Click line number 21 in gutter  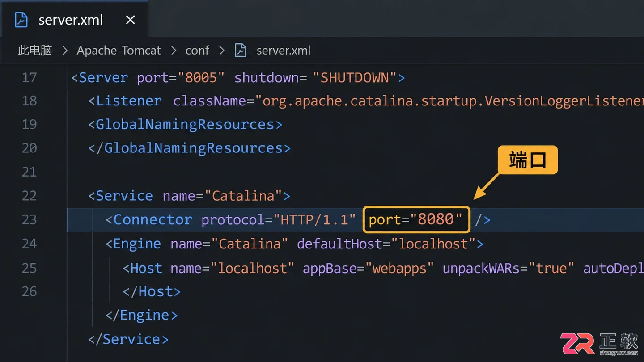point(29,172)
